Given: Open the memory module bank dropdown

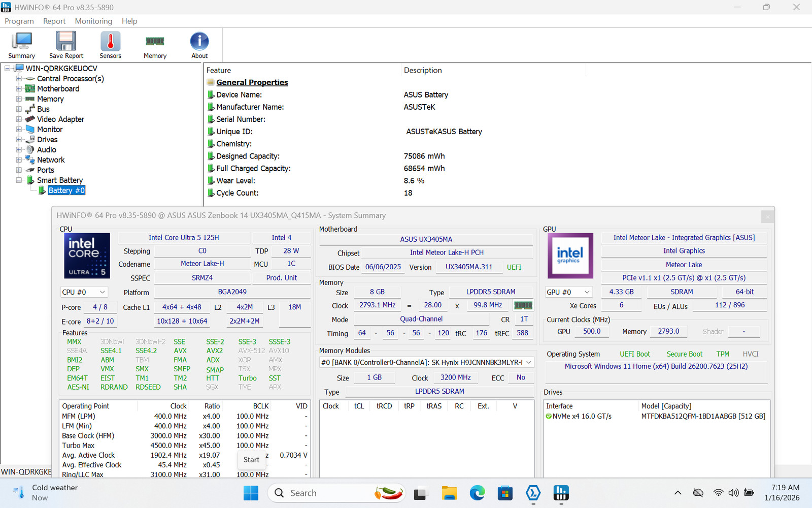Looking at the screenshot, I should coord(426,362).
